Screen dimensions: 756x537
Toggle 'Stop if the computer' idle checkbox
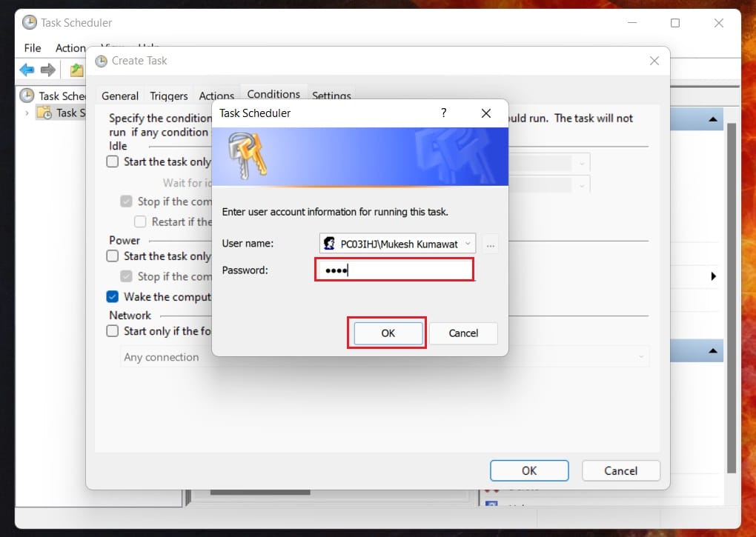pyautogui.click(x=126, y=201)
